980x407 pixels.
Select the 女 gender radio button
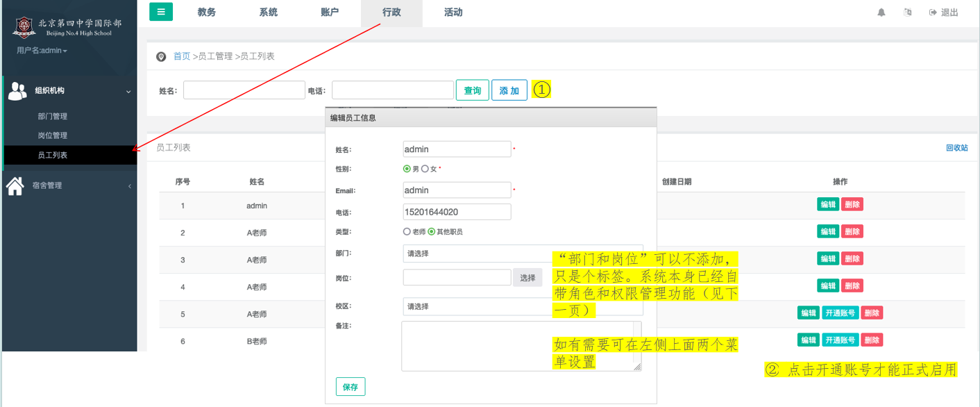pos(425,169)
